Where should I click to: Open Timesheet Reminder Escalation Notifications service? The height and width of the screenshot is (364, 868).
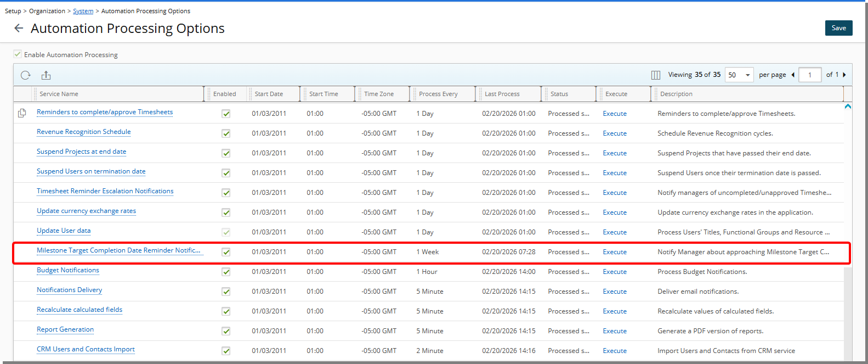click(105, 191)
